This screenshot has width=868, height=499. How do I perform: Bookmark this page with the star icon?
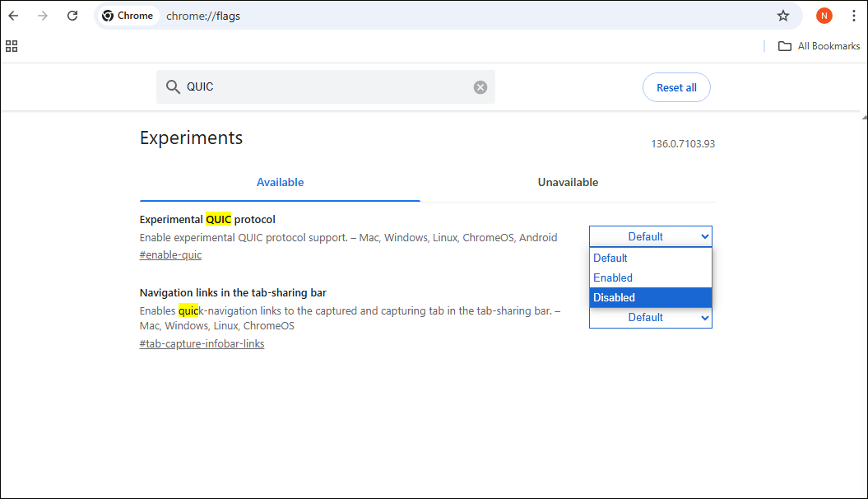point(782,16)
